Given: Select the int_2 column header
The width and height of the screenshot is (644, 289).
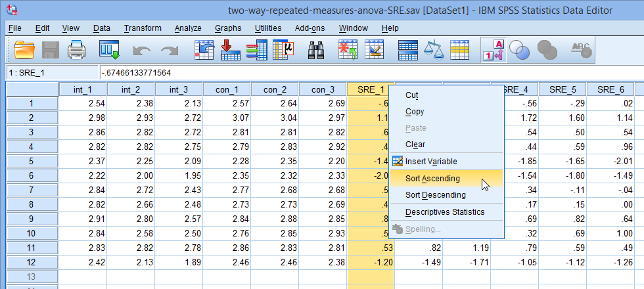Looking at the screenshot, I should [131, 89].
